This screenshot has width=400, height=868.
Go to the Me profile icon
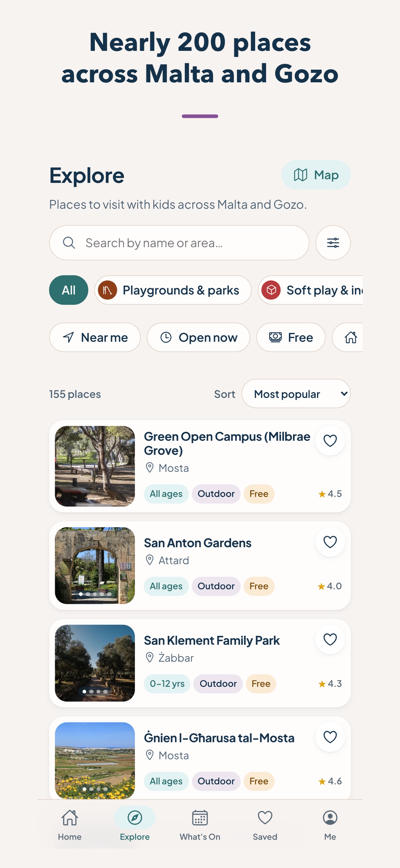(330, 825)
